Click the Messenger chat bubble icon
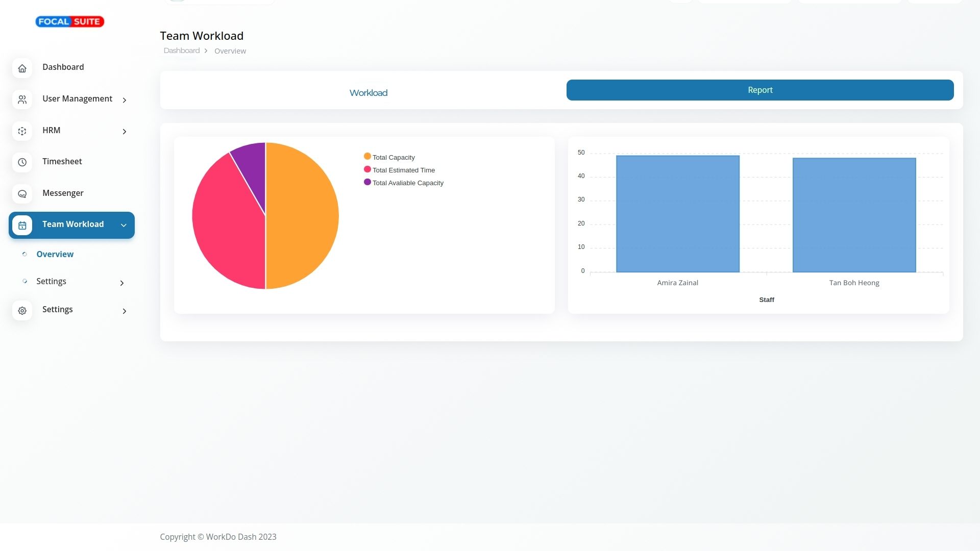Image resolution: width=980 pixels, height=551 pixels. 22,194
